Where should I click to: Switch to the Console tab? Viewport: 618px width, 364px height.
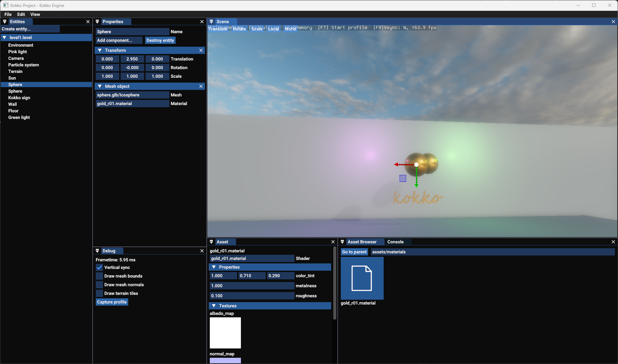click(397, 242)
